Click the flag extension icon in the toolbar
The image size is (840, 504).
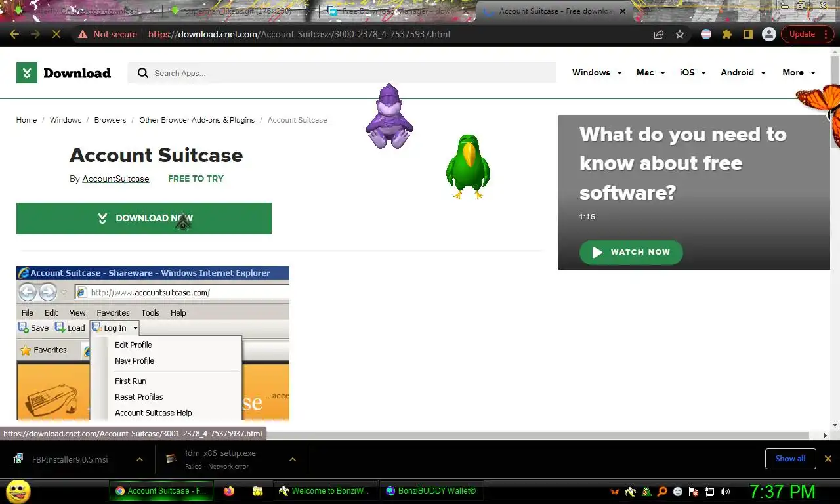706,34
